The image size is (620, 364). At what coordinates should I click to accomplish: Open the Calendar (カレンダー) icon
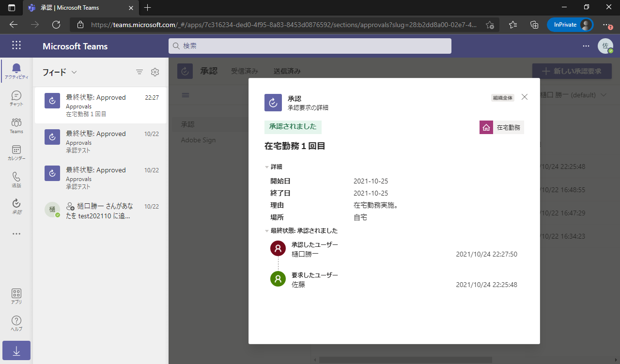16,152
